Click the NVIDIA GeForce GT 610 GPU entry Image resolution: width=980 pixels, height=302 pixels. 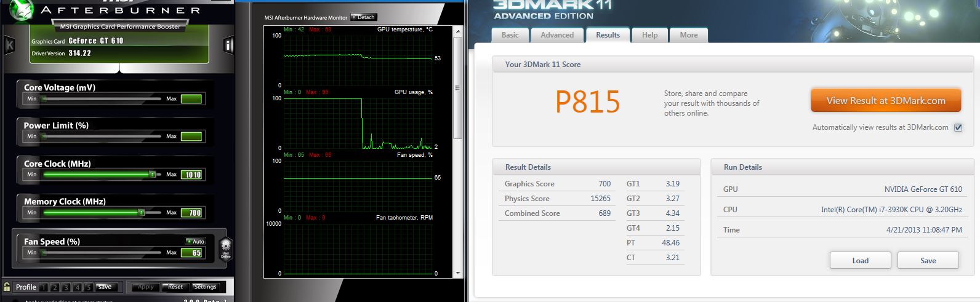(x=923, y=189)
